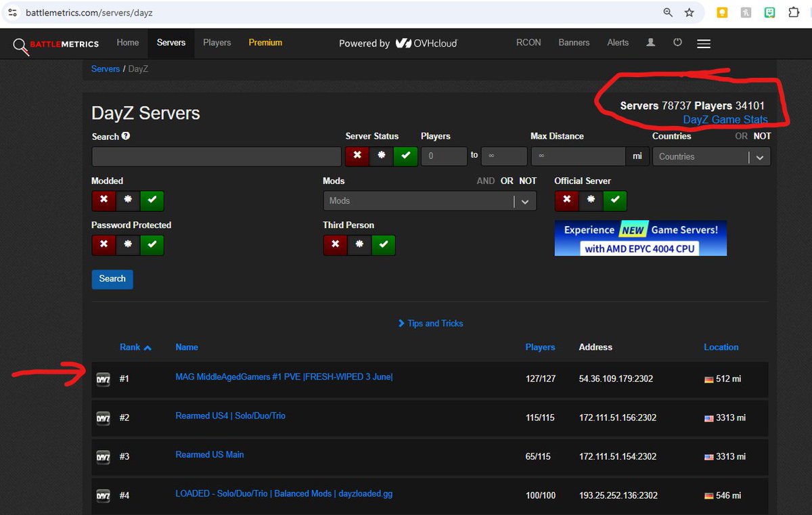
Task: Open Servers nav tab
Action: [x=171, y=43]
